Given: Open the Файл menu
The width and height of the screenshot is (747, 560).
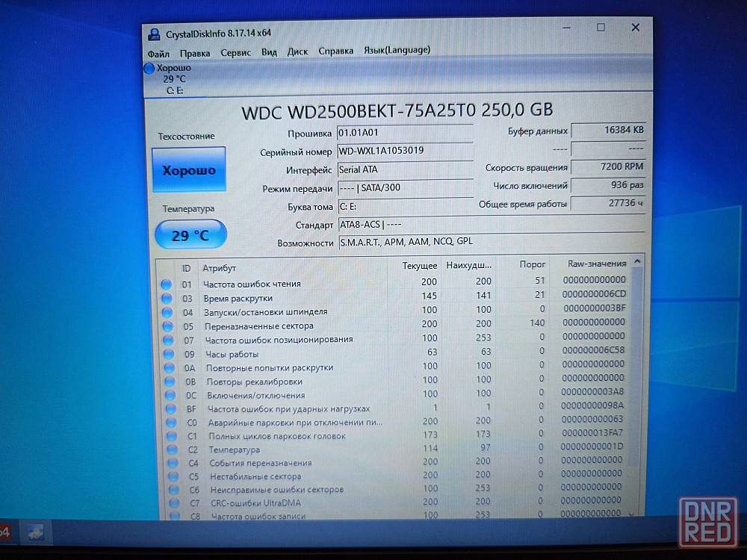Looking at the screenshot, I should [158, 54].
